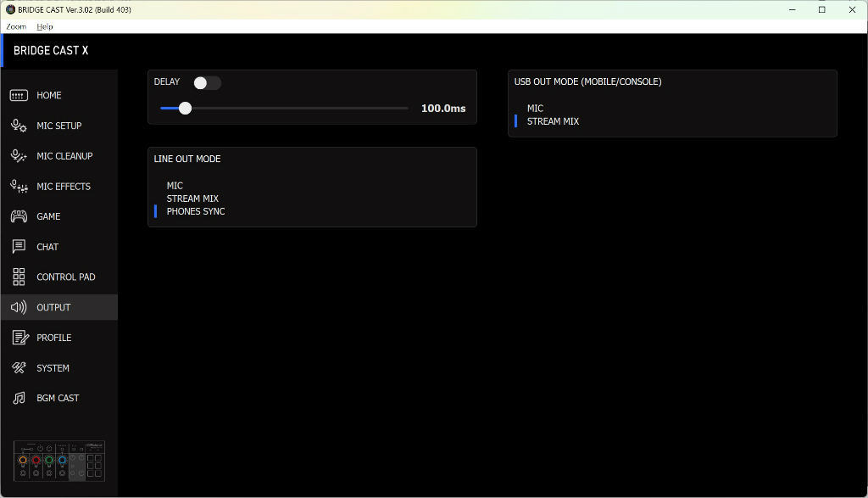868x498 pixels.
Task: Enable the DELAY toggle switch
Action: [207, 82]
